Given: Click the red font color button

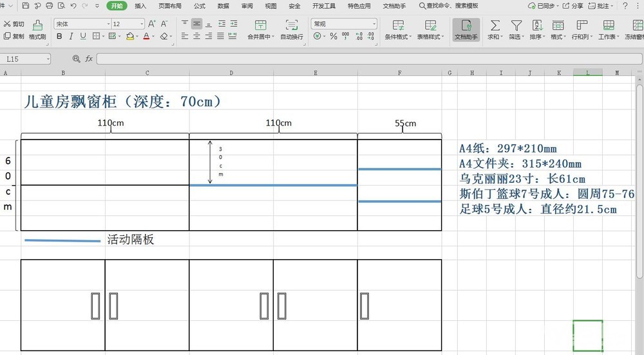Looking at the screenshot, I should [x=146, y=37].
